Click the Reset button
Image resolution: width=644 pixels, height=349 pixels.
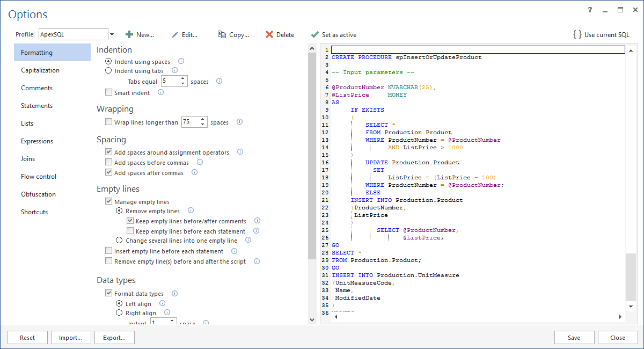(27, 338)
